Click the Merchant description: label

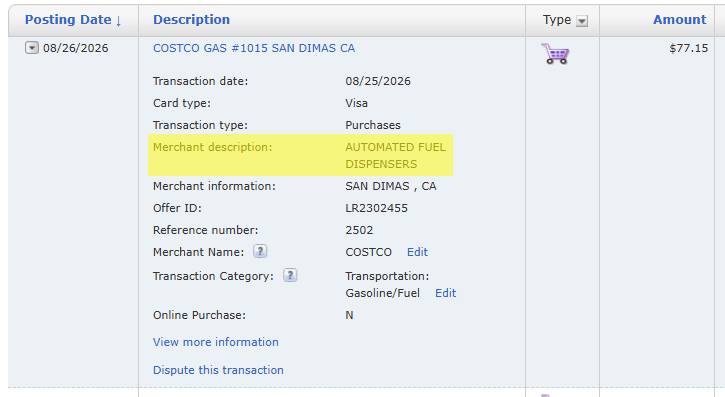point(213,147)
